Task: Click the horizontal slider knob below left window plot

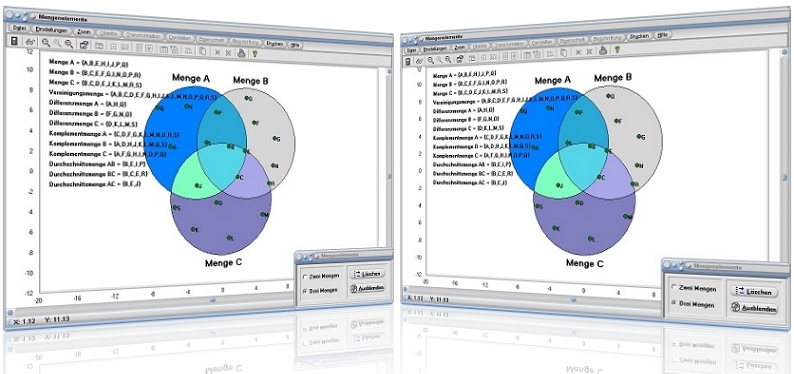Action: tap(213, 300)
